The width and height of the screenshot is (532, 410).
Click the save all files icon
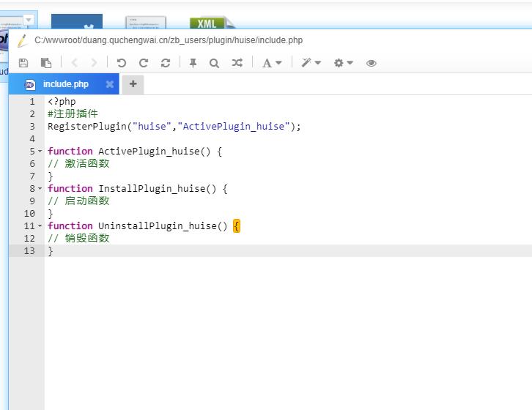click(45, 63)
